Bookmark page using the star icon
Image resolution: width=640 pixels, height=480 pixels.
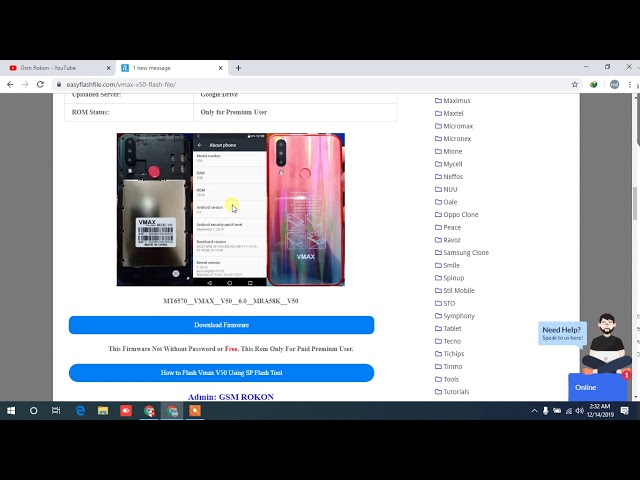pos(575,84)
